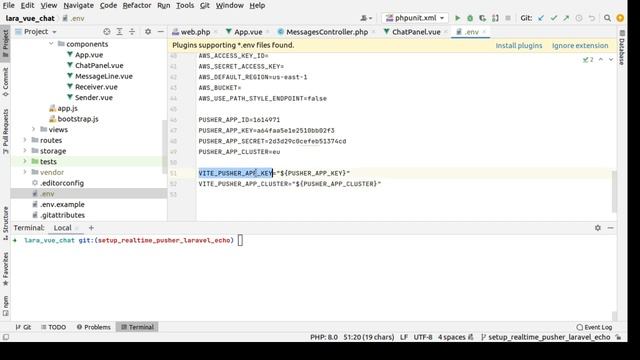The height and width of the screenshot is (360, 640).
Task: Expand all in Project panel
Action: point(119,31)
